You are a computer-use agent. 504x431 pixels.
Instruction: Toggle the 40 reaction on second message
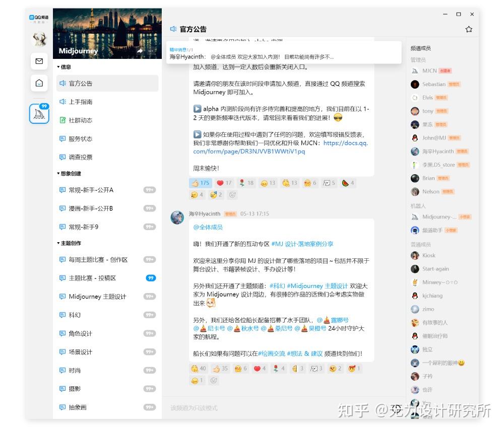coord(198,369)
